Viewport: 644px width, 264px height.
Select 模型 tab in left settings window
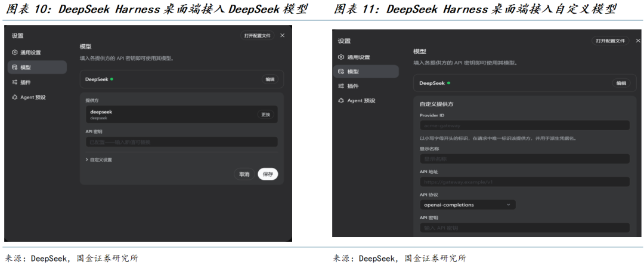point(37,67)
